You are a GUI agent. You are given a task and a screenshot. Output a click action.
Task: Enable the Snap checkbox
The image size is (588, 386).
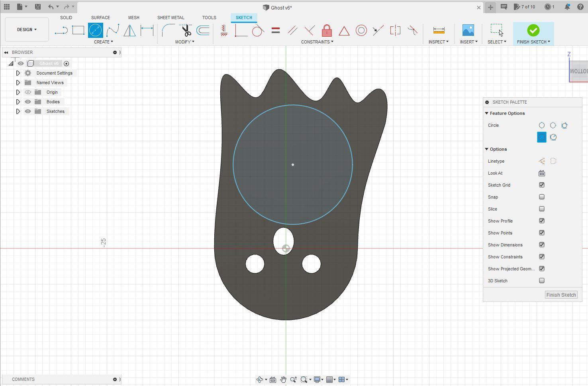(x=542, y=197)
